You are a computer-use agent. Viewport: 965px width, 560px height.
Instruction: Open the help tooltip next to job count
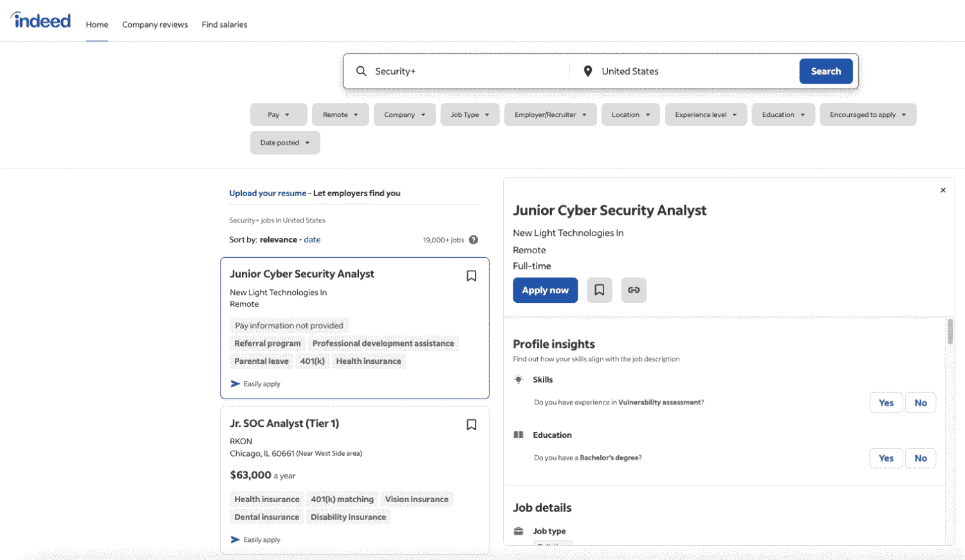pyautogui.click(x=474, y=239)
